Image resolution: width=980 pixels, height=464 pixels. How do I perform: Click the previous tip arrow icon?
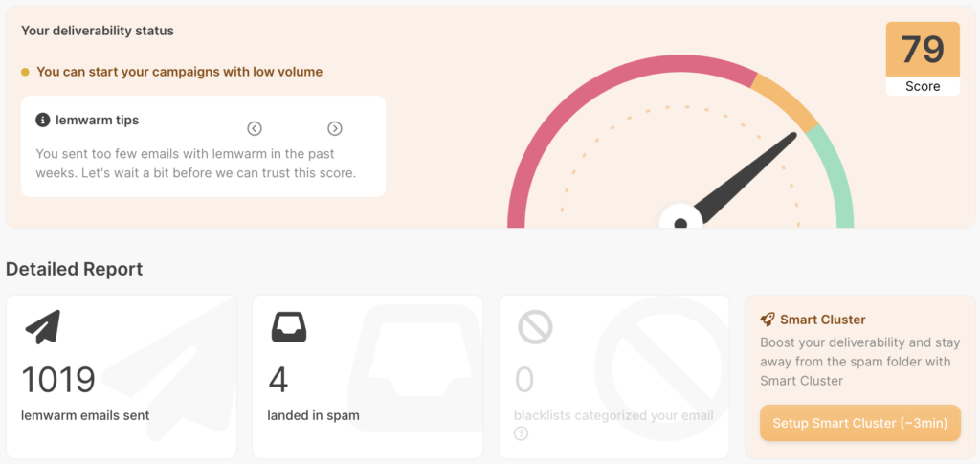pos(255,128)
